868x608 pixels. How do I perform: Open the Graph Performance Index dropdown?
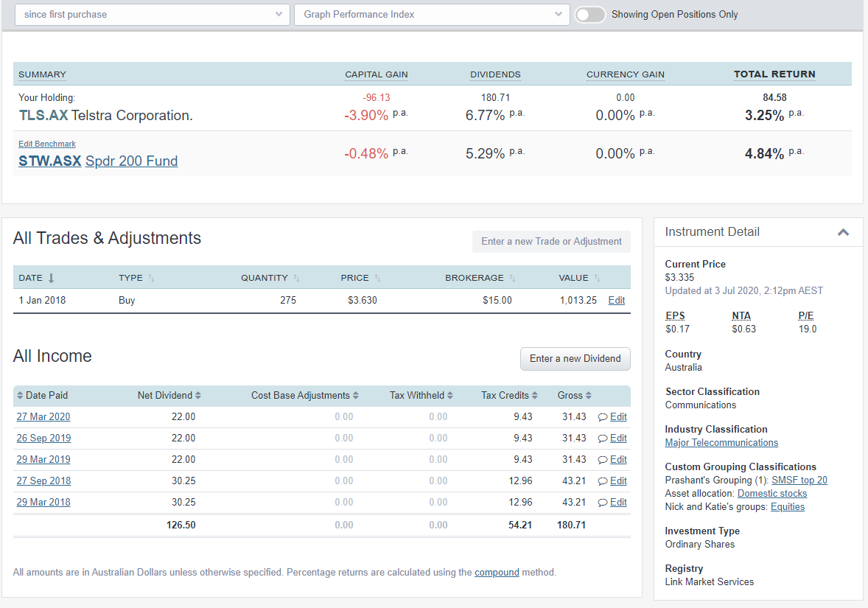coord(431,14)
